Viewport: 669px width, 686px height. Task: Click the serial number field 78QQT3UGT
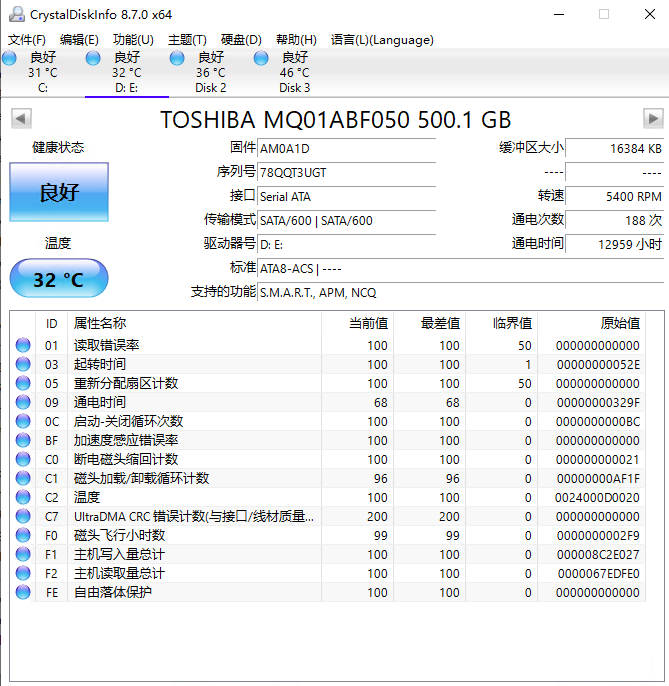coord(347,173)
